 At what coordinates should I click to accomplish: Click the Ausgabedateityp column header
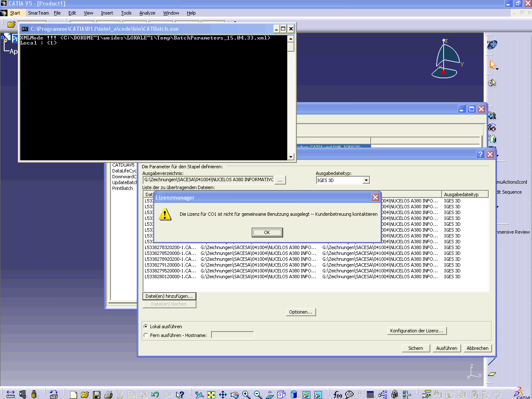click(464, 195)
